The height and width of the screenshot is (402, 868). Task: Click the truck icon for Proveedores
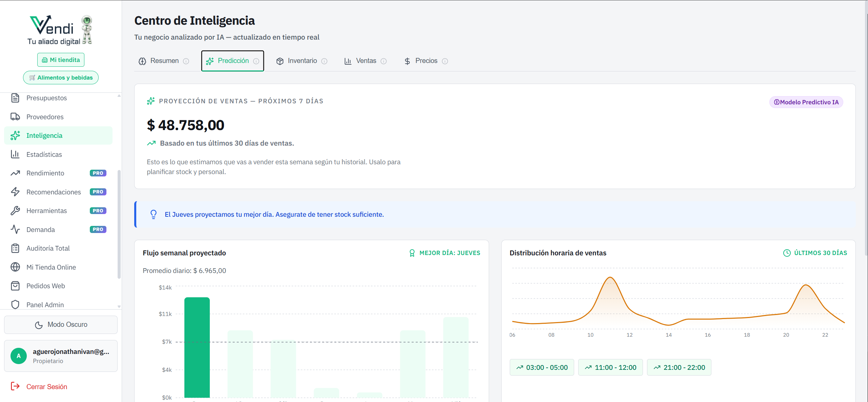pos(15,117)
